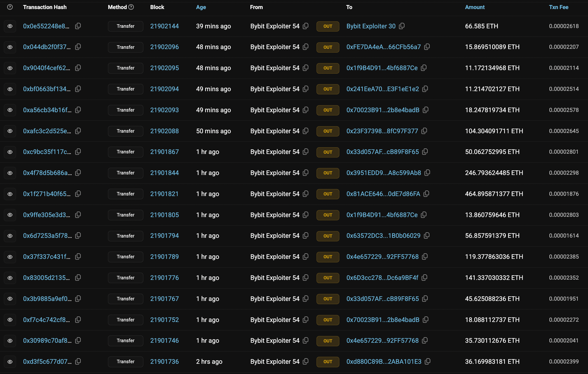Copy transaction hash 0xc9bc35f117c
The width and height of the screenshot is (588, 374).
coord(78,152)
